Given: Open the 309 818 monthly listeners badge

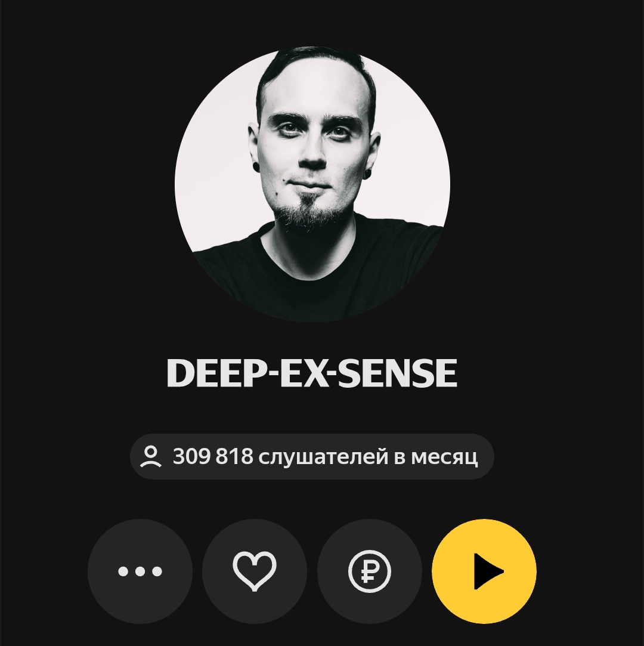Looking at the screenshot, I should coord(312,456).
